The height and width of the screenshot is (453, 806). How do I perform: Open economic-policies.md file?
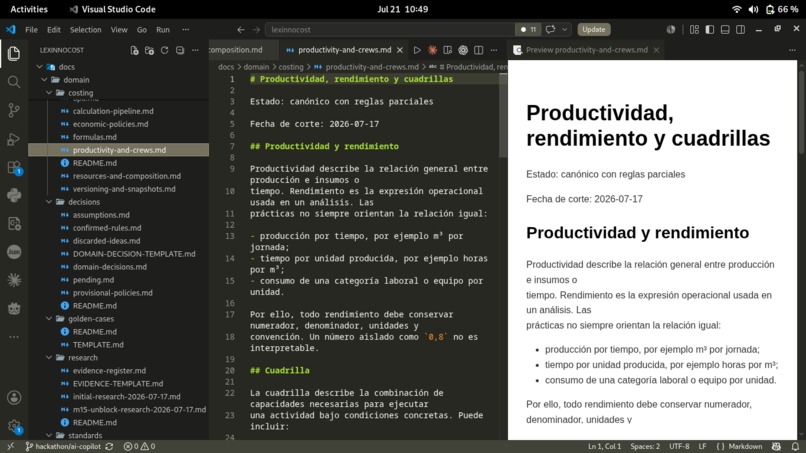pos(110,124)
